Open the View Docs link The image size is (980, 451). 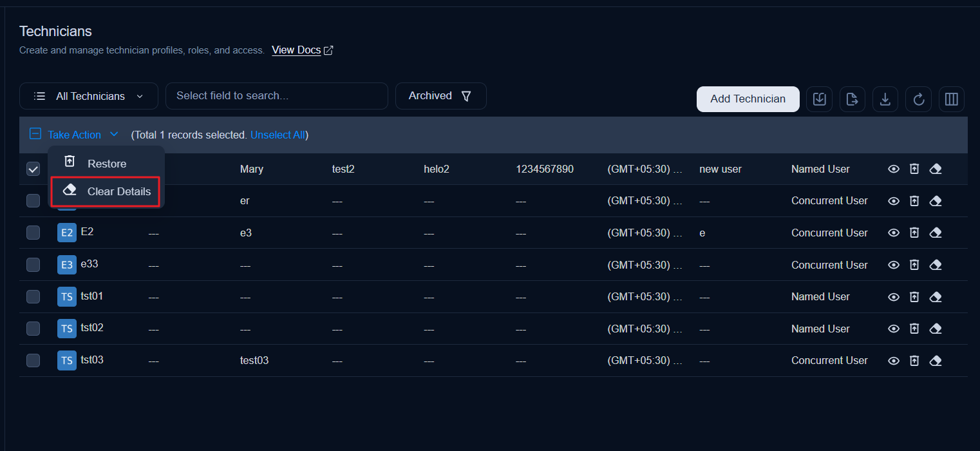pos(296,50)
